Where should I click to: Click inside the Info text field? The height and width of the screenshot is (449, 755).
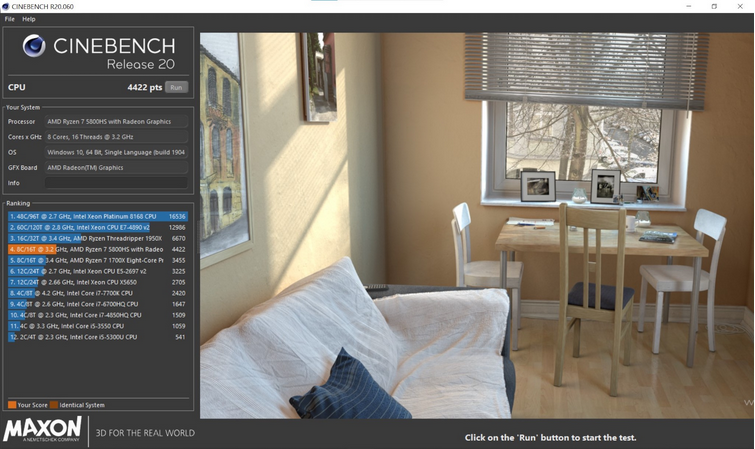point(115,183)
